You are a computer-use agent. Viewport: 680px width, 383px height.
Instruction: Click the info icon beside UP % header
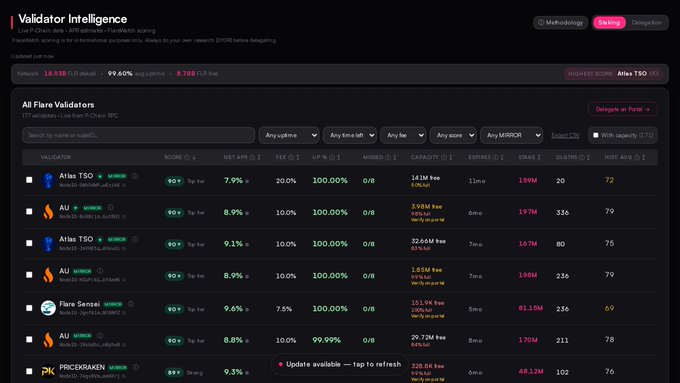click(332, 157)
